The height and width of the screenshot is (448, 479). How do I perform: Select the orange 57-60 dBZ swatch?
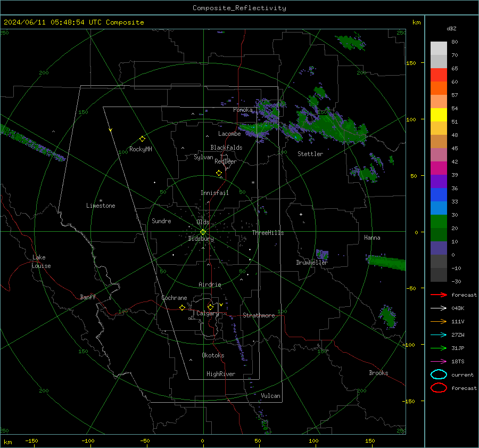[439, 88]
